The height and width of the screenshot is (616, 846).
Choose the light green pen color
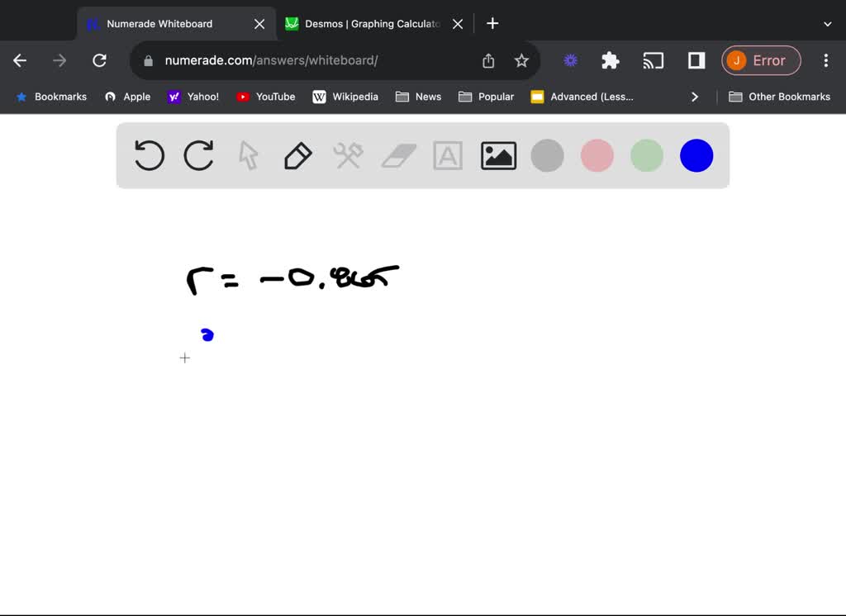(x=647, y=155)
